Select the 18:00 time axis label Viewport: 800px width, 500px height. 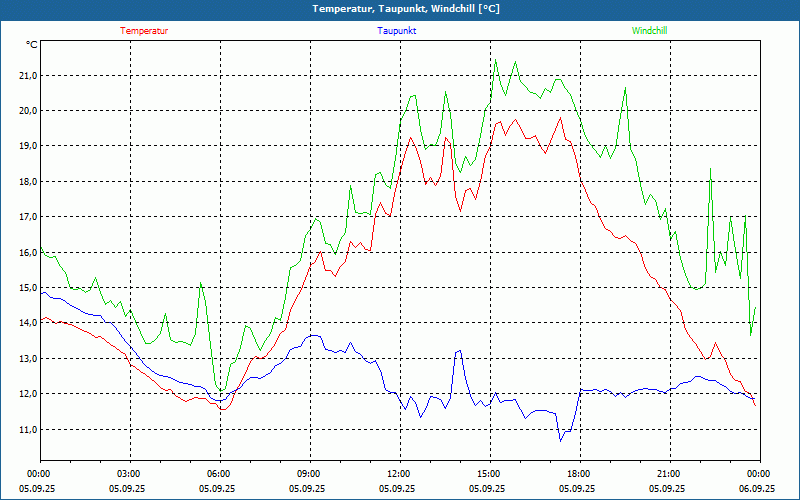579,474
